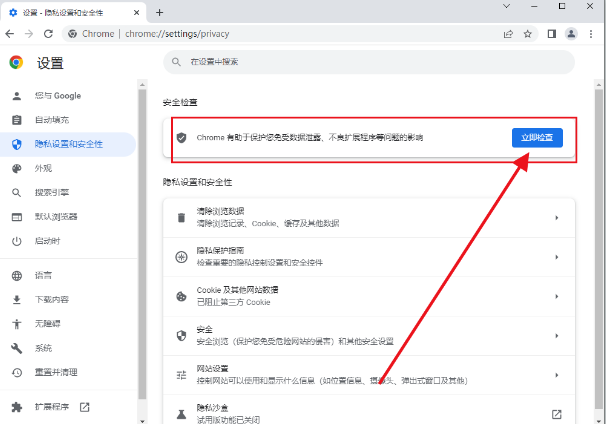
Task: Open the side panel icon
Action: pos(552,34)
